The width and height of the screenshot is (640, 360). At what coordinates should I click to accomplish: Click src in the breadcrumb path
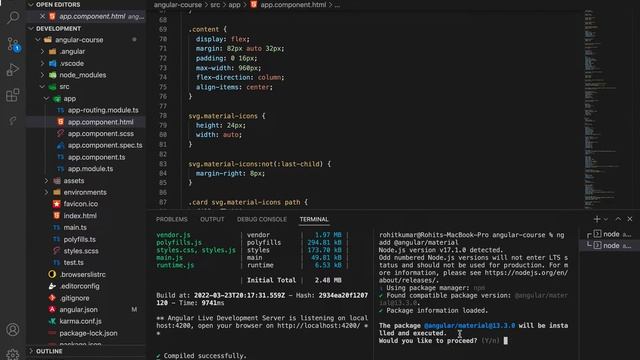click(x=215, y=5)
